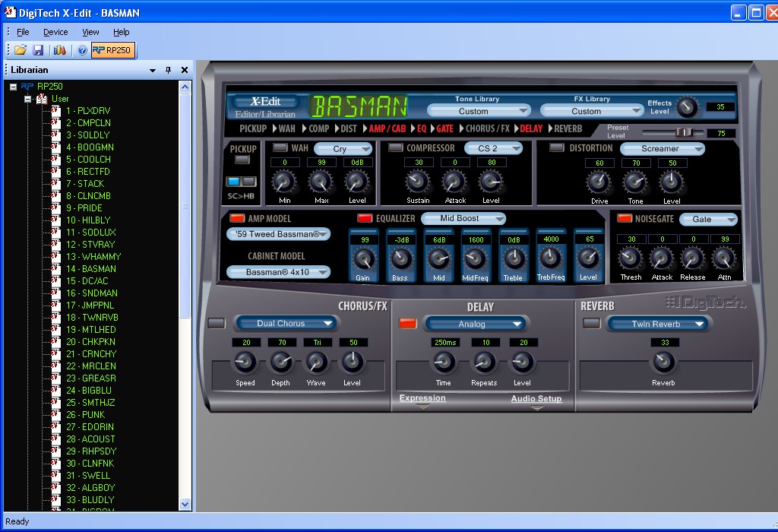This screenshot has width=778, height=532.
Task: Click the Open file toolbar icon
Action: pyautogui.click(x=21, y=50)
